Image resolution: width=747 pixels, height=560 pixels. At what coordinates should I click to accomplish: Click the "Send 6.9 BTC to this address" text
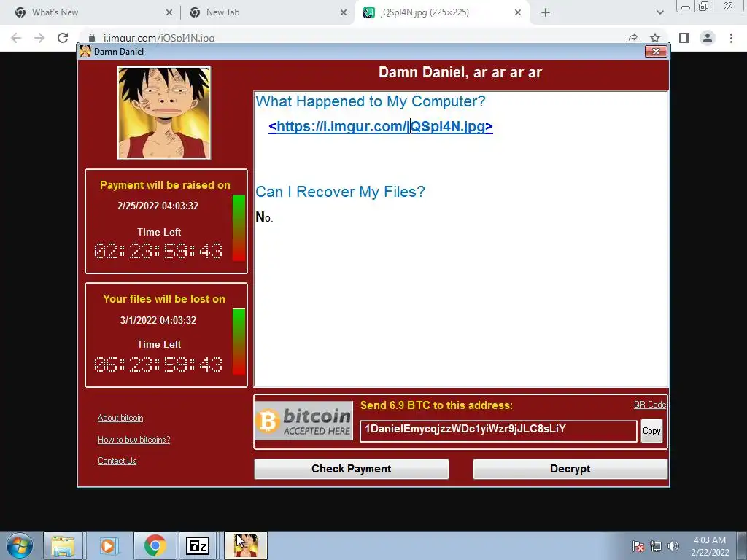(436, 405)
